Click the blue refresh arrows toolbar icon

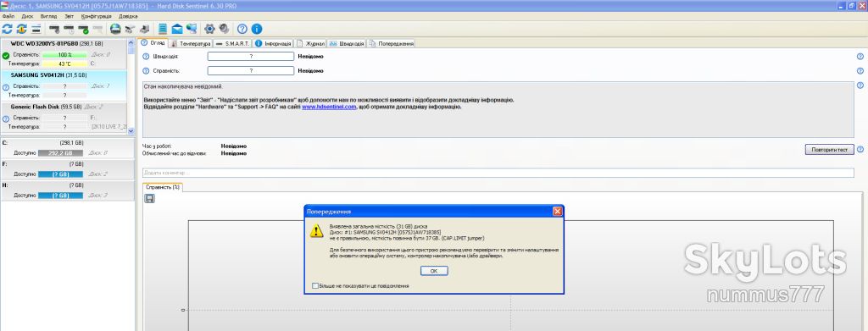tap(7, 29)
